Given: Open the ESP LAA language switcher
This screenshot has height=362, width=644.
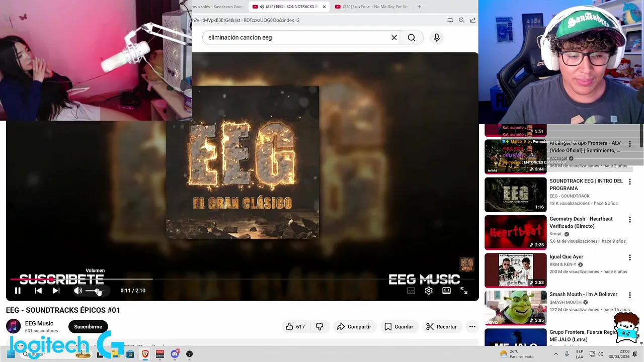Looking at the screenshot, I should (x=580, y=354).
